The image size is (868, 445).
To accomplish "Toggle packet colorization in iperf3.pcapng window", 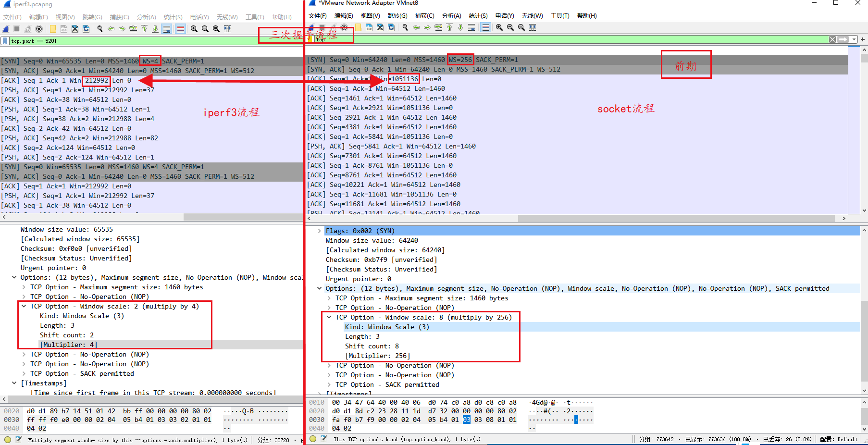I will [180, 29].
